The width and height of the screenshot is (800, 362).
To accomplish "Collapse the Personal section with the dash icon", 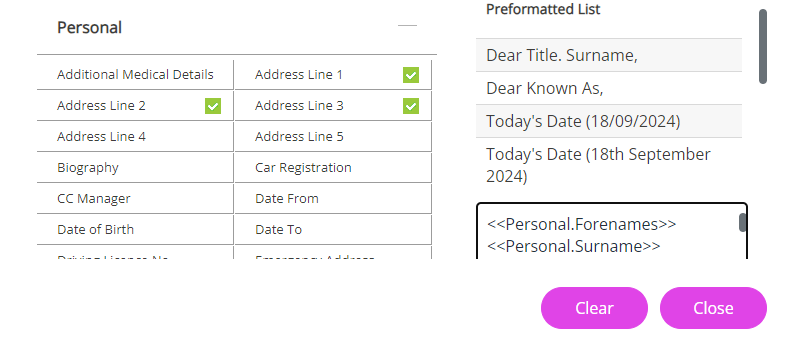I will pos(407,25).
